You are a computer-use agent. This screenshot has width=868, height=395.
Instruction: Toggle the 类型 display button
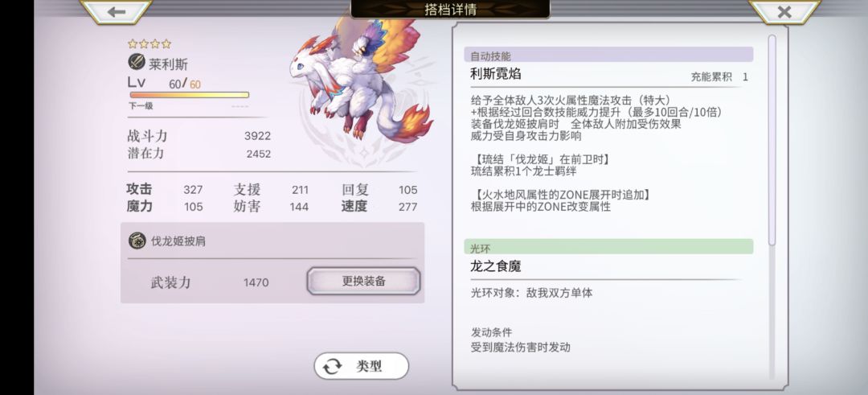[362, 366]
